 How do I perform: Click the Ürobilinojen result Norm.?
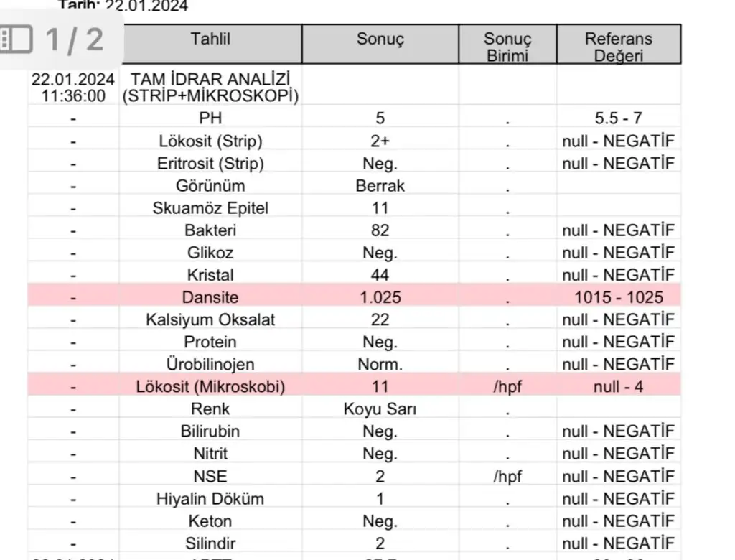[x=380, y=365]
